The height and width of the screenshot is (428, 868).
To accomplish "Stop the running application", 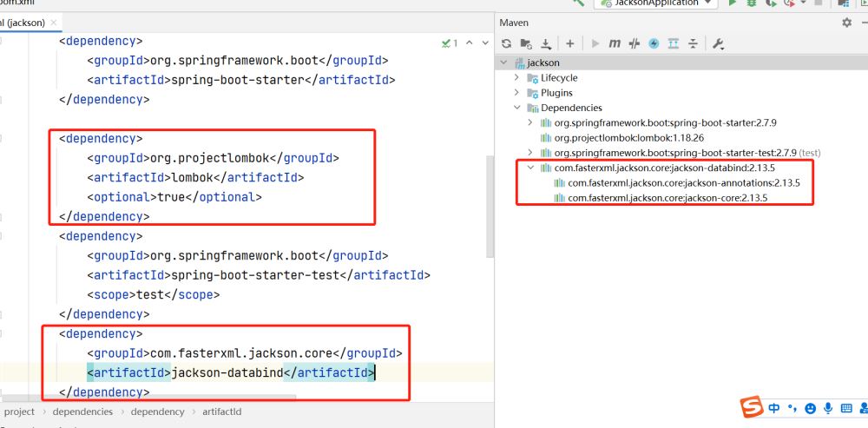I will click(818, 3).
